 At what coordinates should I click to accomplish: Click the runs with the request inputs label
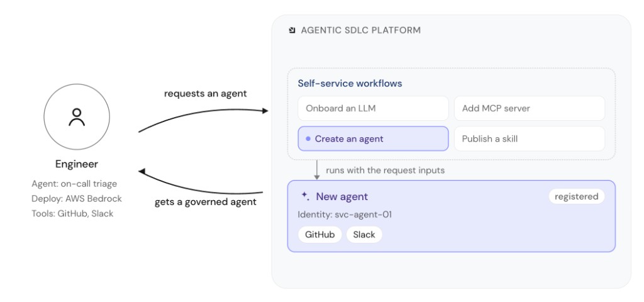(x=386, y=170)
